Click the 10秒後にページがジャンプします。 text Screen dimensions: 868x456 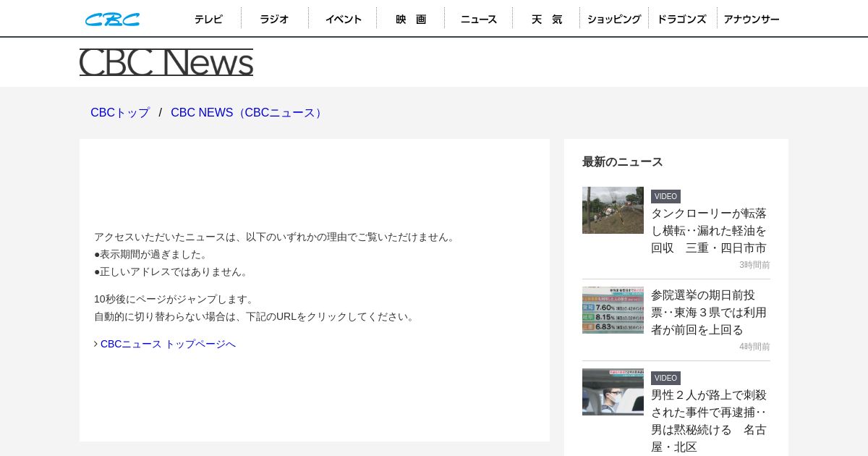click(175, 299)
